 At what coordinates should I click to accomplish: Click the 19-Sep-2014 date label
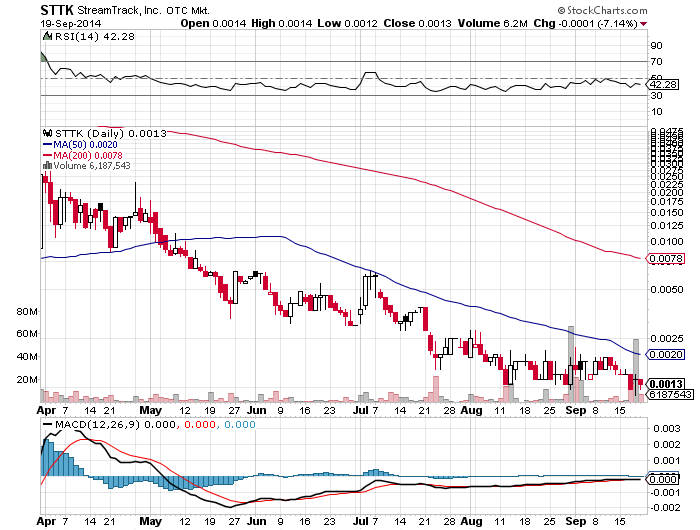(71, 24)
